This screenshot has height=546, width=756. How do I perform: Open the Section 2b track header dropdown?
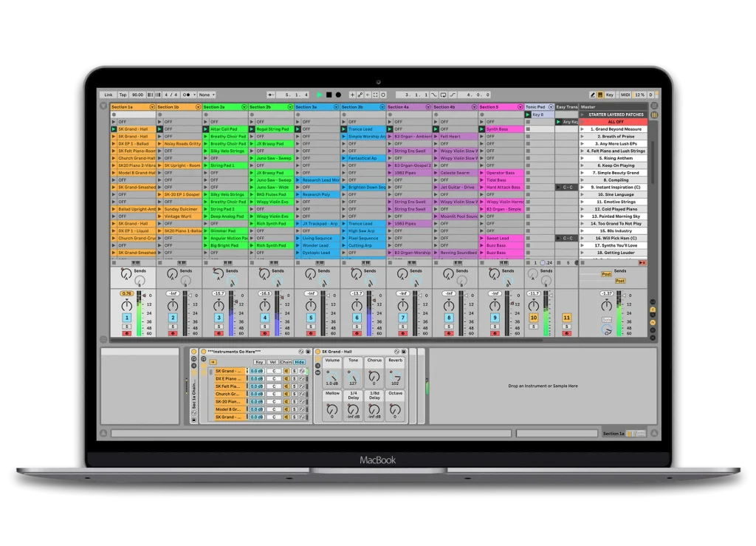pos(289,106)
